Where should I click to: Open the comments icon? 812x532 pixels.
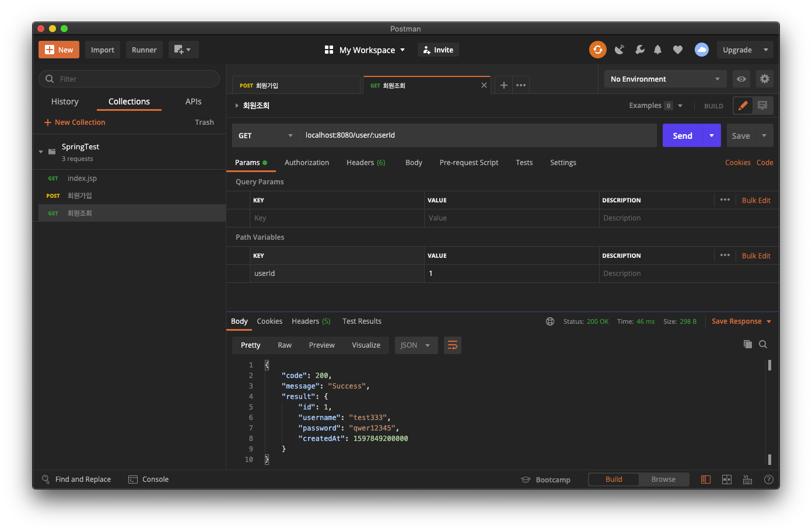[x=762, y=106]
